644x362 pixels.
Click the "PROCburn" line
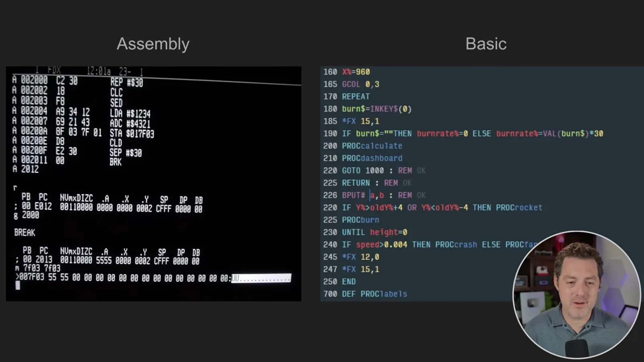[x=351, y=220]
